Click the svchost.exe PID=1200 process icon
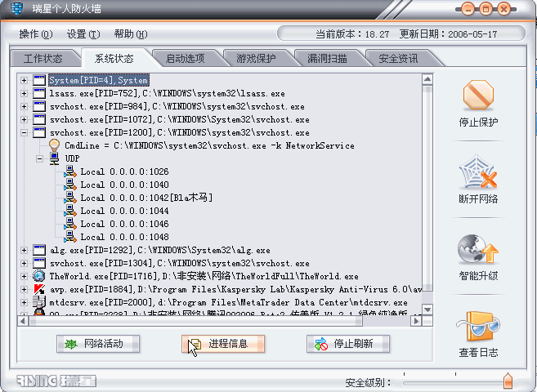 pos(39,132)
